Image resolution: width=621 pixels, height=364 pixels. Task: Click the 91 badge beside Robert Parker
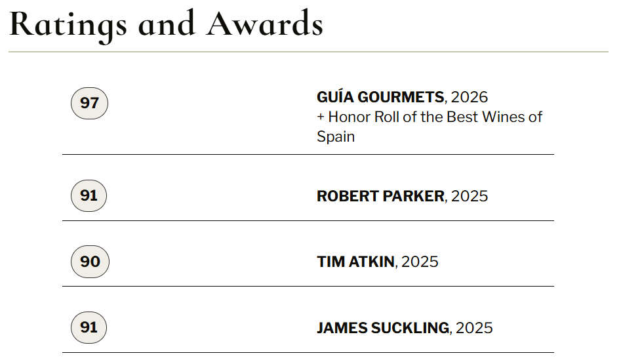click(x=89, y=196)
